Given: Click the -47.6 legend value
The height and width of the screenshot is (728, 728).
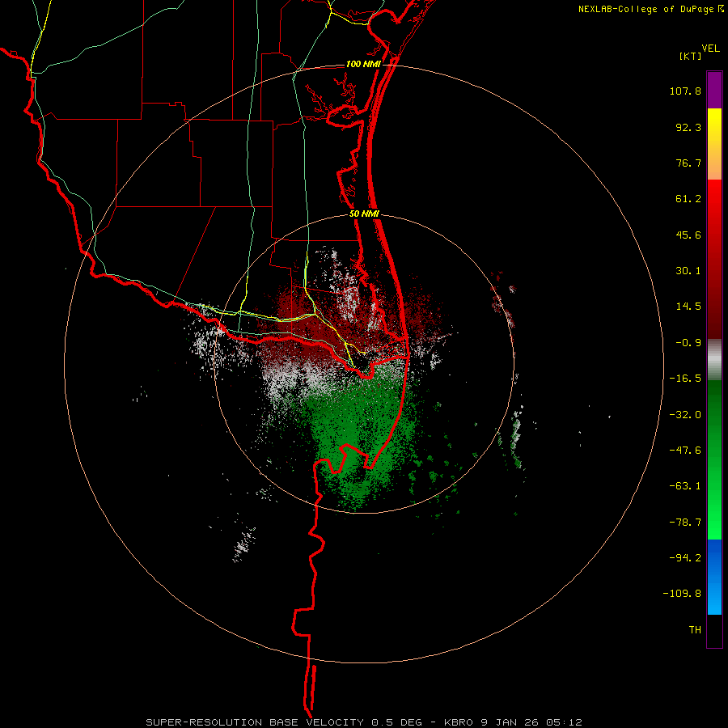Looking at the screenshot, I should (685, 451).
